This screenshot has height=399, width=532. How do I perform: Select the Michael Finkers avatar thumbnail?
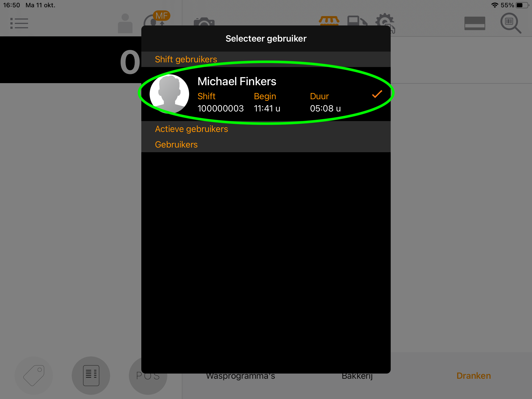pyautogui.click(x=169, y=94)
